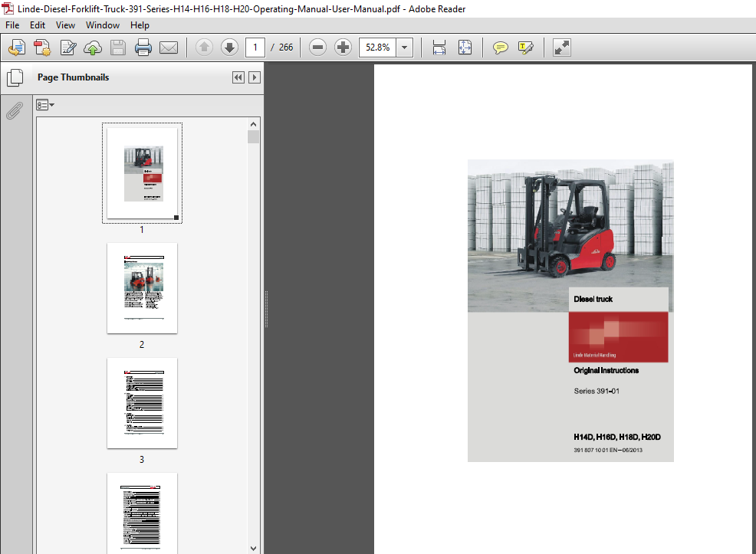This screenshot has width=756, height=554.
Task: Click the thumbnails scrollbar up arrow
Action: [254, 124]
